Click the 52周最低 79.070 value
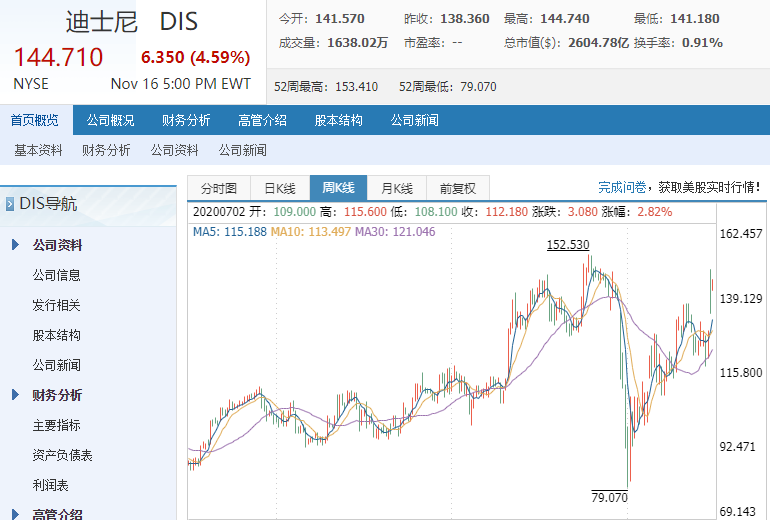The height and width of the screenshot is (520, 770). point(478,86)
